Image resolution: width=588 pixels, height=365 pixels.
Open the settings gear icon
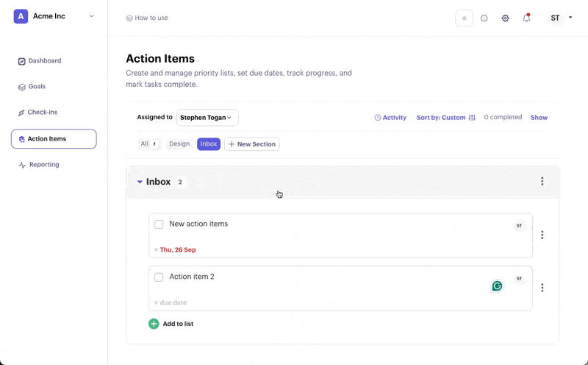(x=505, y=18)
